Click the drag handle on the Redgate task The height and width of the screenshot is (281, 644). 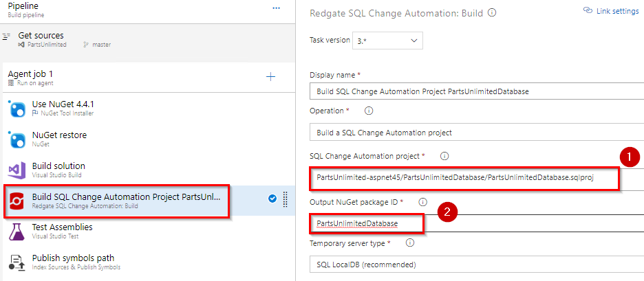point(286,199)
